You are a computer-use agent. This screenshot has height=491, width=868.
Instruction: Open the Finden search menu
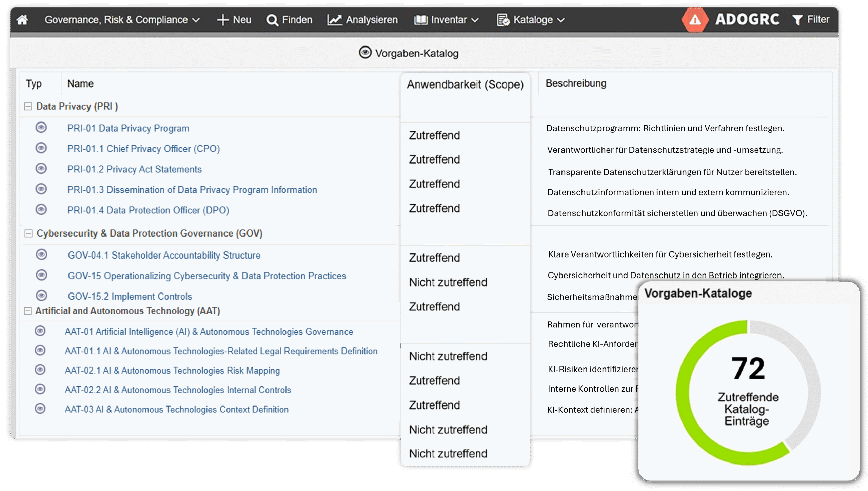pos(289,20)
